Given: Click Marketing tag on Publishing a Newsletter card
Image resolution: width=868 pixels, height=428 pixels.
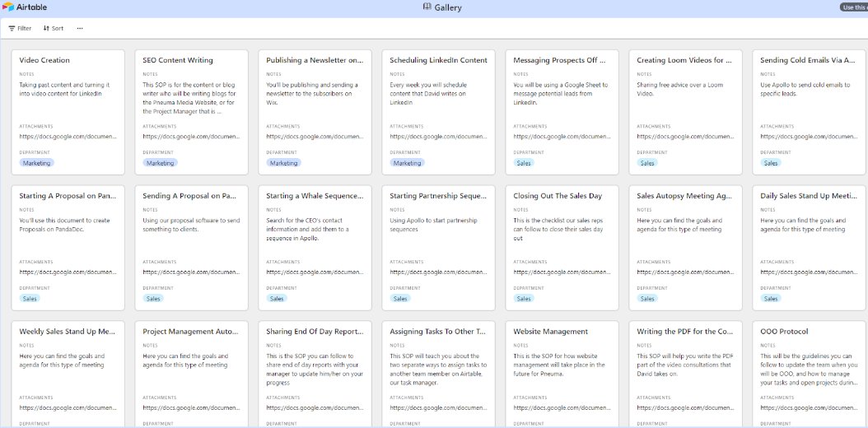Looking at the screenshot, I should 283,163.
